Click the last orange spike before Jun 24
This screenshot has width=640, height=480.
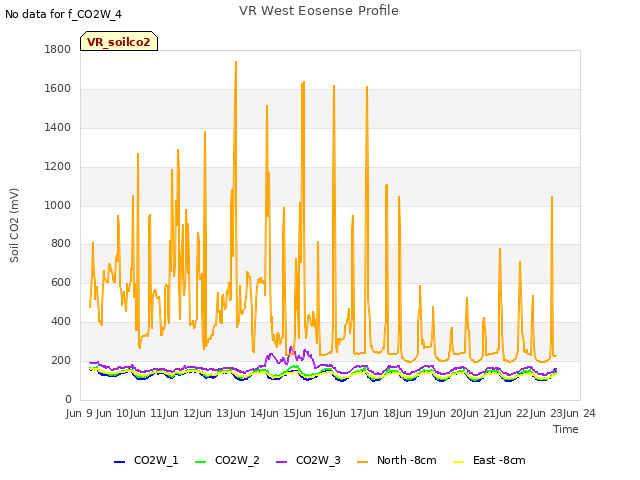click(x=552, y=197)
